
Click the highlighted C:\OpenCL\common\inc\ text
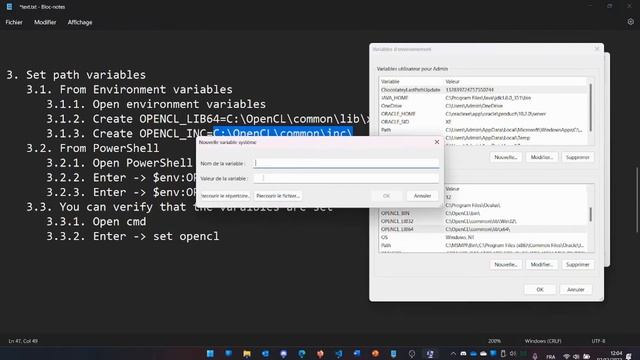[x=282, y=132]
